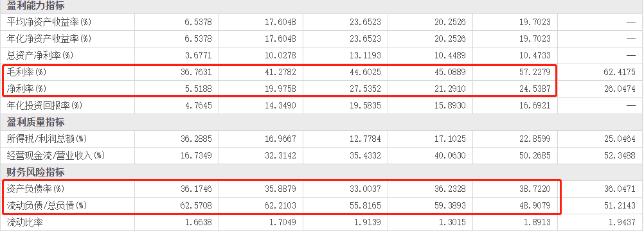Click the 盈利能力指标 section header
This screenshot has width=644, height=231.
[36, 6]
